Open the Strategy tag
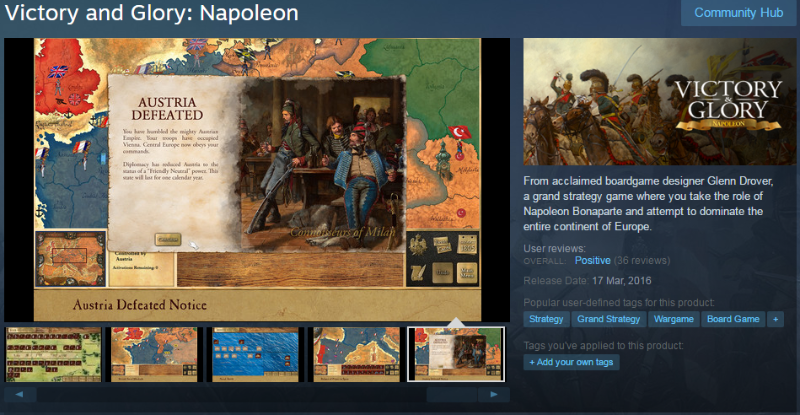The height and width of the screenshot is (415, 800). (546, 319)
